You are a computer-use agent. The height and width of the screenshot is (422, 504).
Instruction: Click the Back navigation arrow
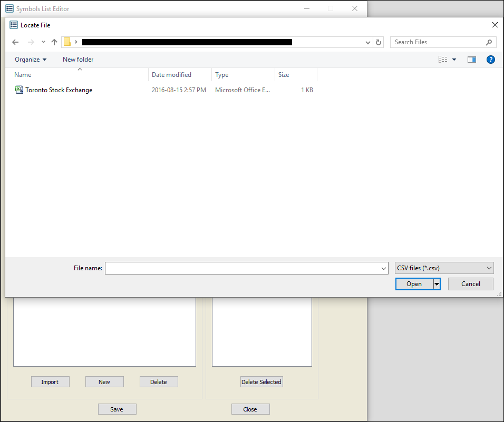pos(15,42)
